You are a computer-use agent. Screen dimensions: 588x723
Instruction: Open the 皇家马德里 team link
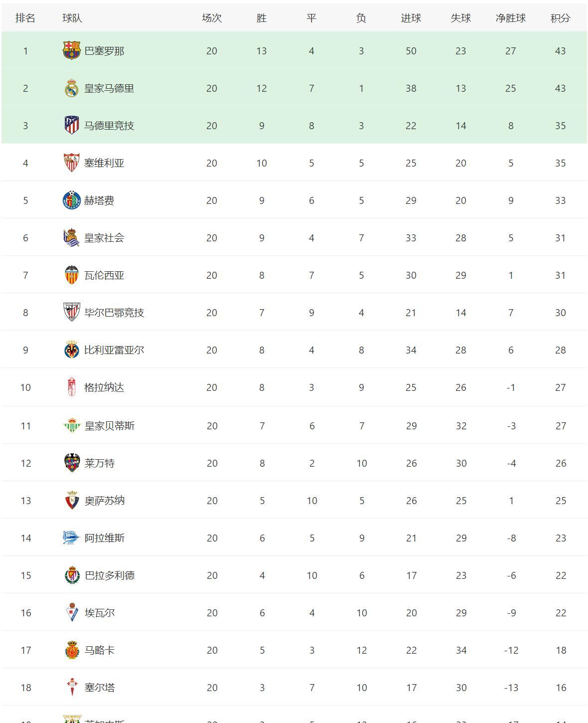point(109,88)
